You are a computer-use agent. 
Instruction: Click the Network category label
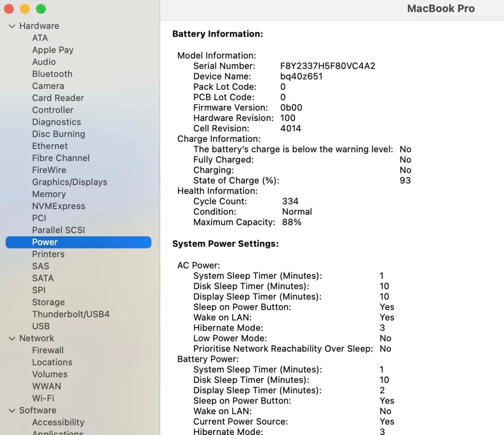click(x=37, y=338)
